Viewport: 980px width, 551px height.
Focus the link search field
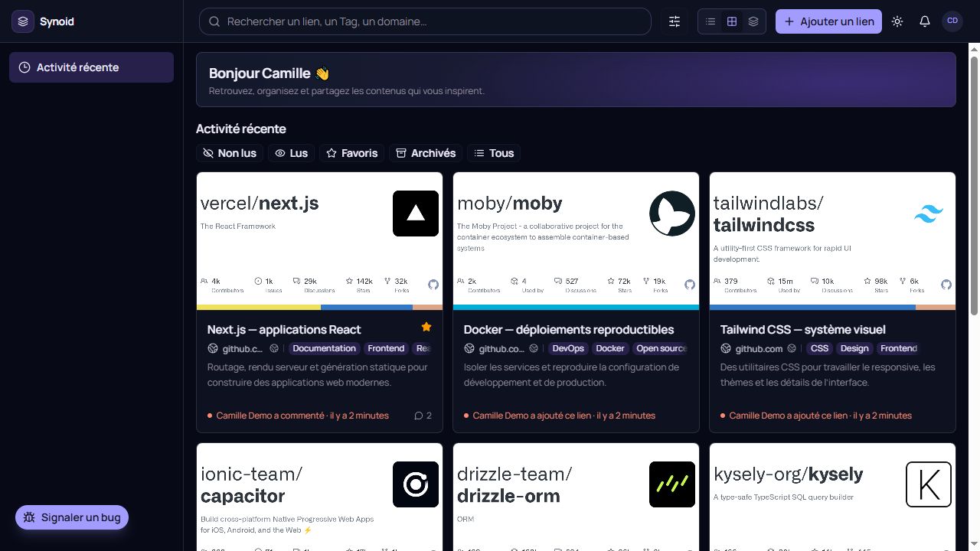(x=425, y=21)
